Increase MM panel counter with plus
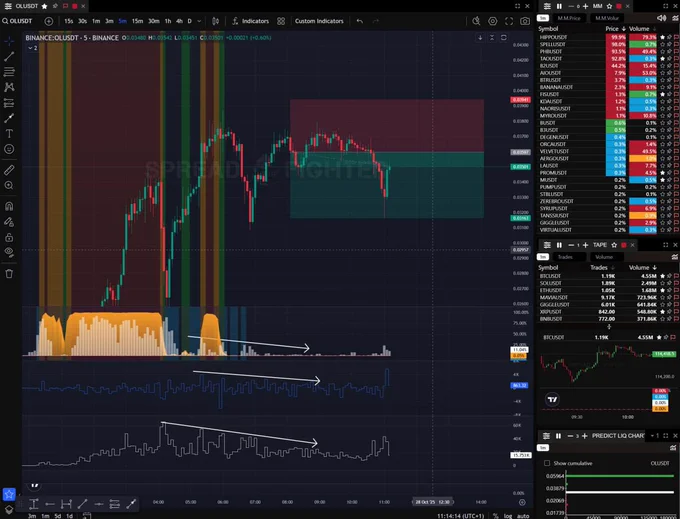Viewport: 680px width, 519px height. (585, 6)
